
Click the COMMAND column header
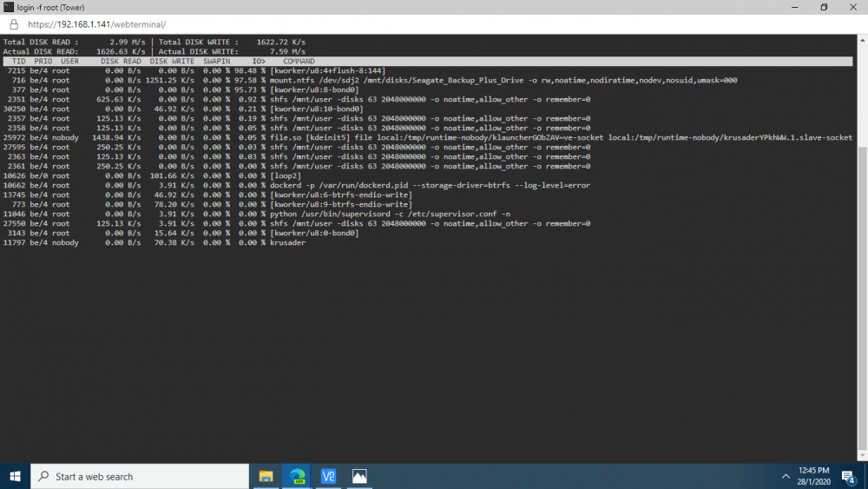[x=299, y=62]
